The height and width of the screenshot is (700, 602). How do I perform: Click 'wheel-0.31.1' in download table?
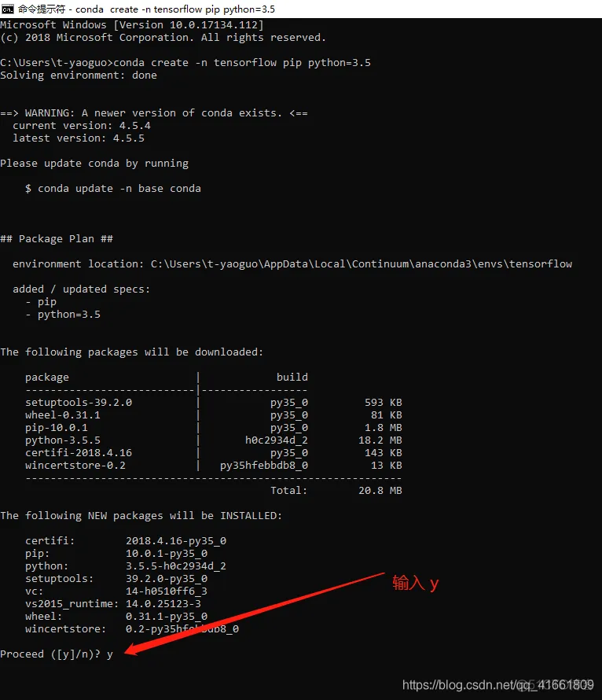click(x=63, y=415)
